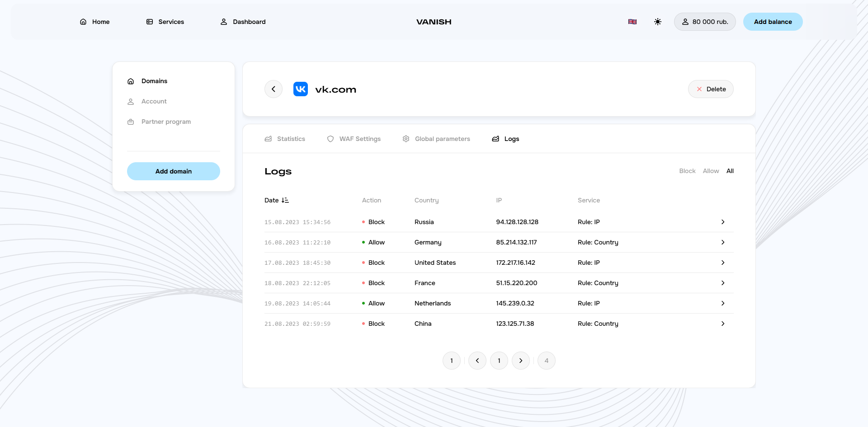
Task: Toggle the Date column sort order
Action: click(x=284, y=200)
